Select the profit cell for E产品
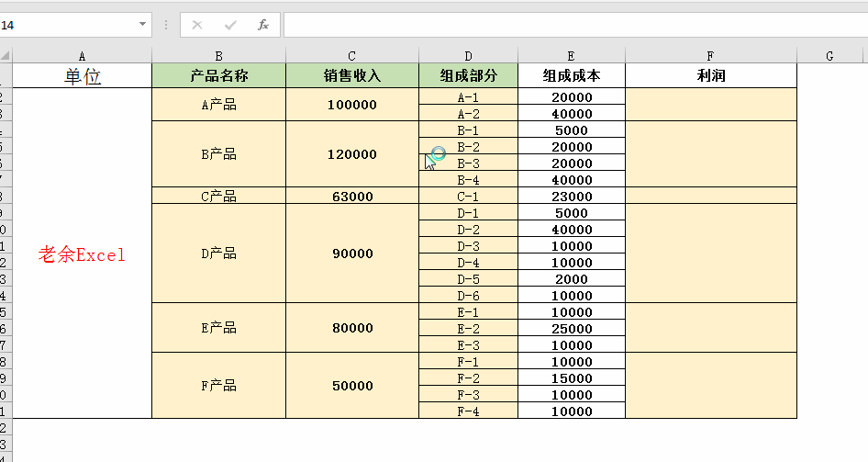Viewport: 868px width, 462px height. (x=711, y=327)
